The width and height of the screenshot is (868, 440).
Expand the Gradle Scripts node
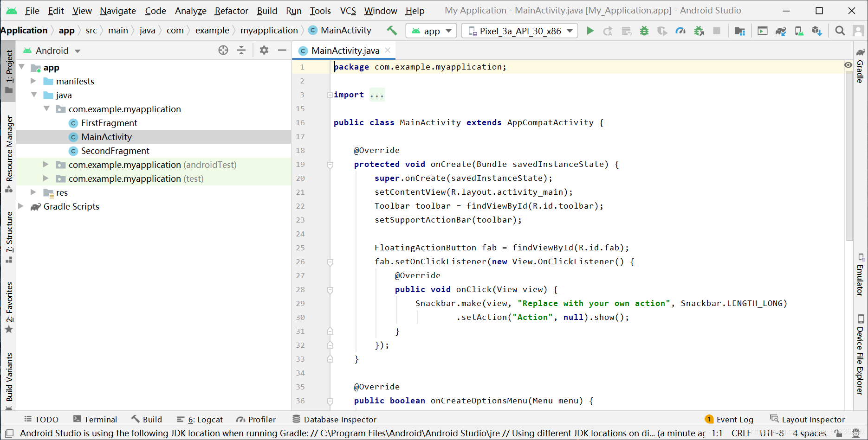(21, 206)
